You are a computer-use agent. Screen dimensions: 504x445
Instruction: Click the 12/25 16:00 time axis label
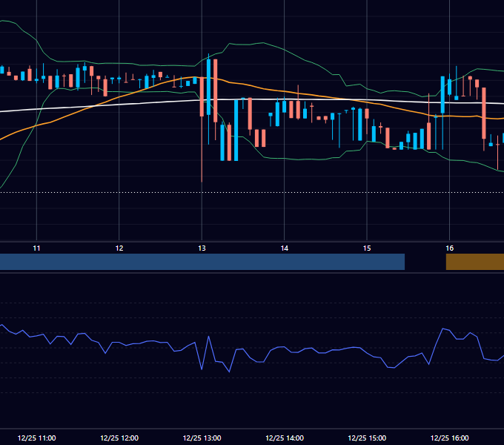coord(449,438)
